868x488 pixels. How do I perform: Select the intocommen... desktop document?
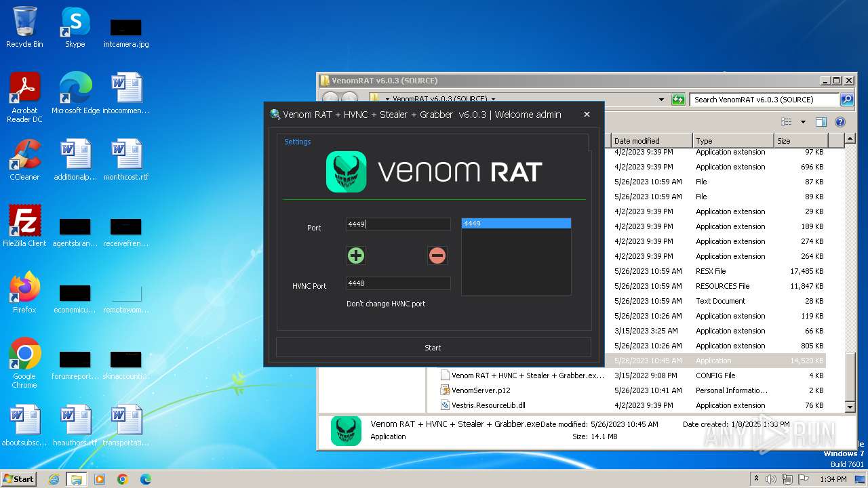click(x=126, y=94)
